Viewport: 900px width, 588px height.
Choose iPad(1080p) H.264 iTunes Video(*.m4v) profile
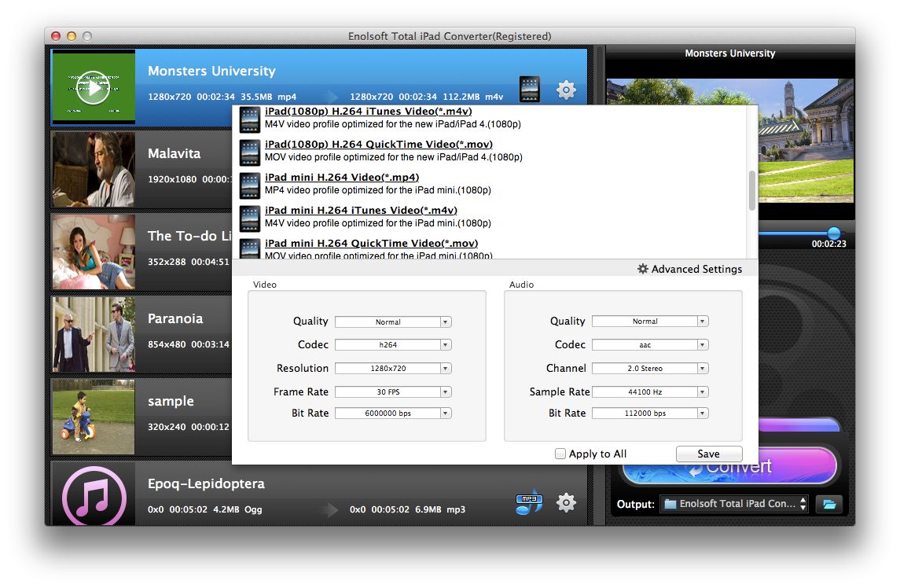369,112
